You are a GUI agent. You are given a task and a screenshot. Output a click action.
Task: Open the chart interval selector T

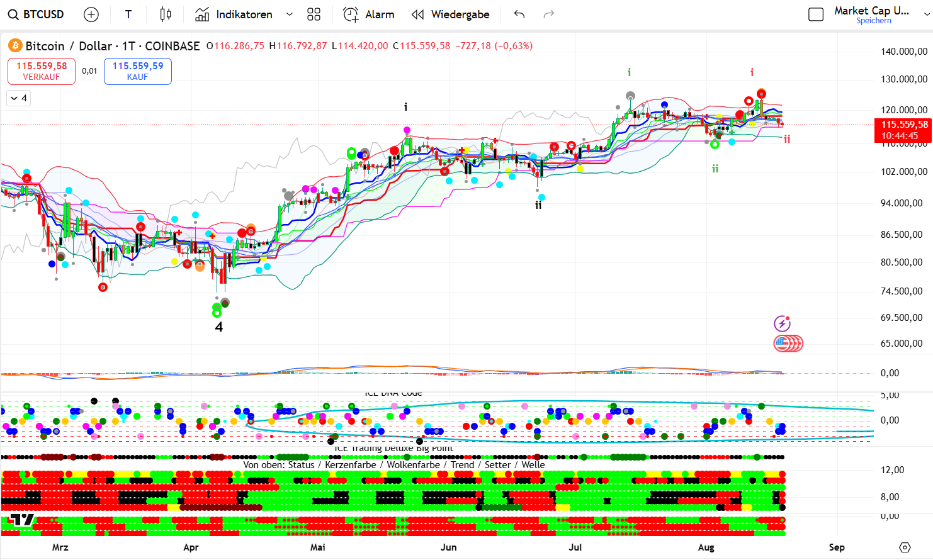point(128,14)
